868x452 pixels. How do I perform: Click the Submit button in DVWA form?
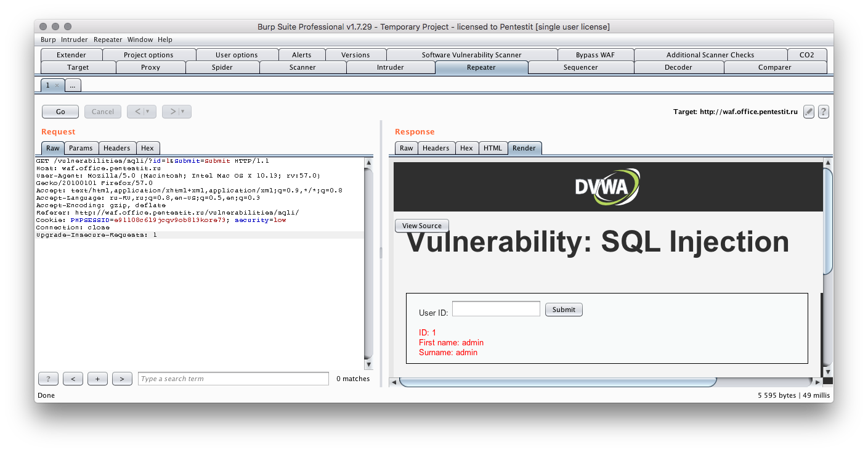pos(564,310)
